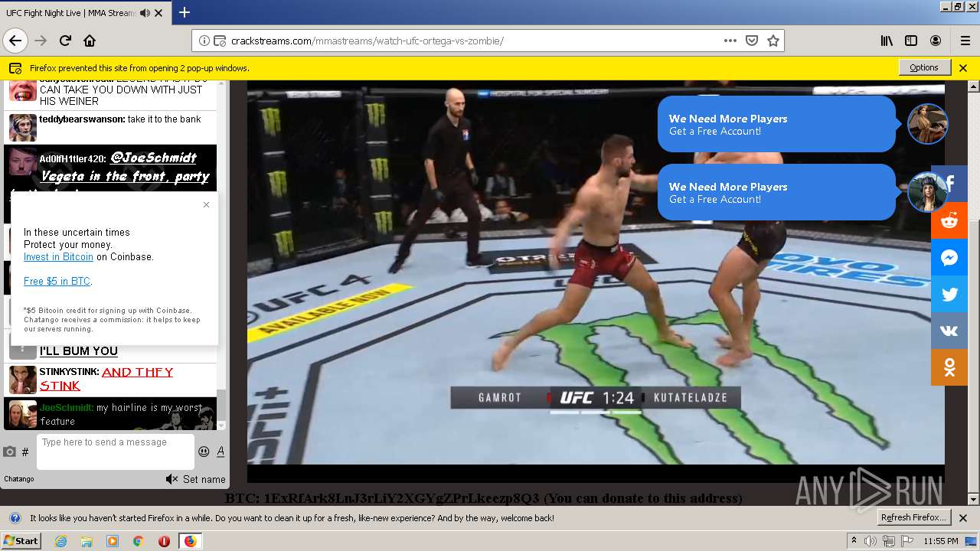Dismiss the Refresh Firefox notification
This screenshot has height=551, width=980.
(x=963, y=518)
